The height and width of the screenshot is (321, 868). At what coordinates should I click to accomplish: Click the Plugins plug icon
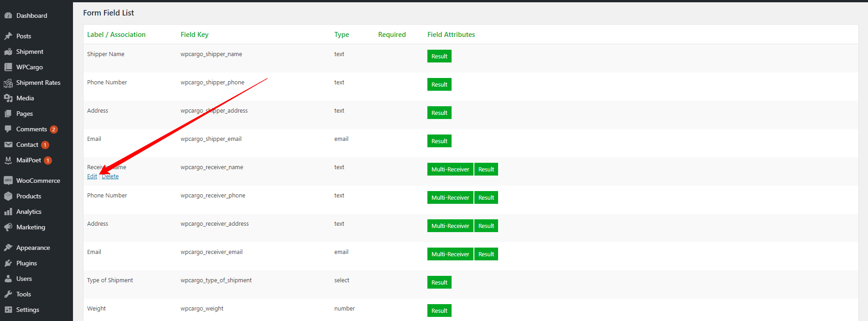(8, 263)
